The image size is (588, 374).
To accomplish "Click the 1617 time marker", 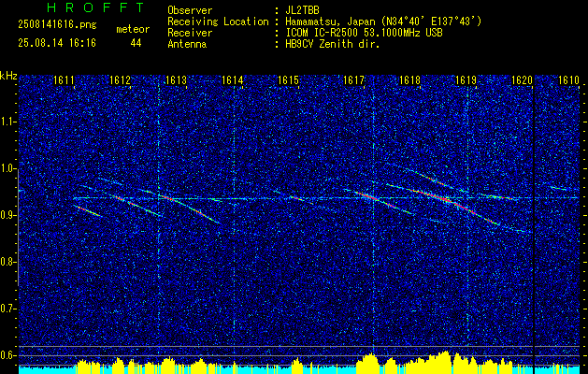I will tap(353, 80).
